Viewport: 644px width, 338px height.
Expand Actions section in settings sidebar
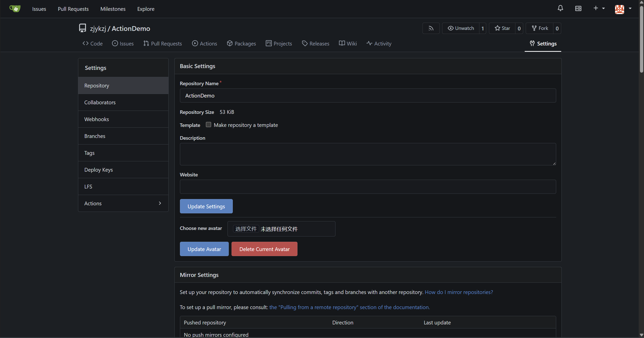pyautogui.click(x=123, y=203)
